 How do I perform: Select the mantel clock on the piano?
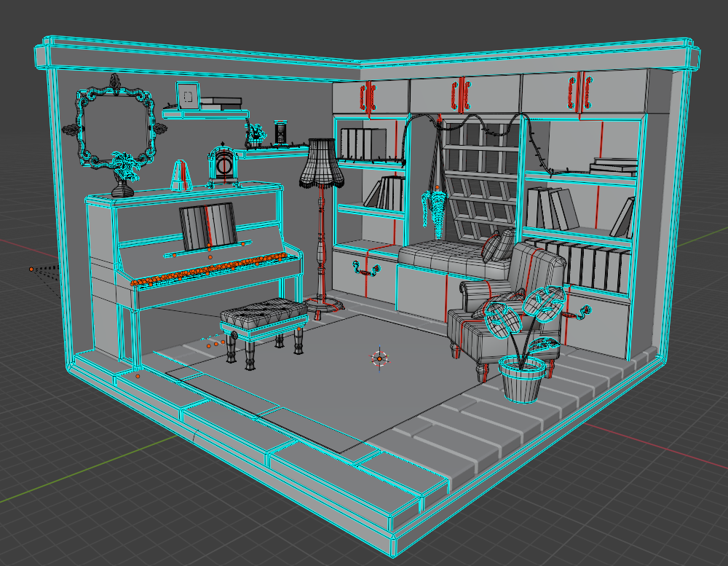(x=223, y=166)
